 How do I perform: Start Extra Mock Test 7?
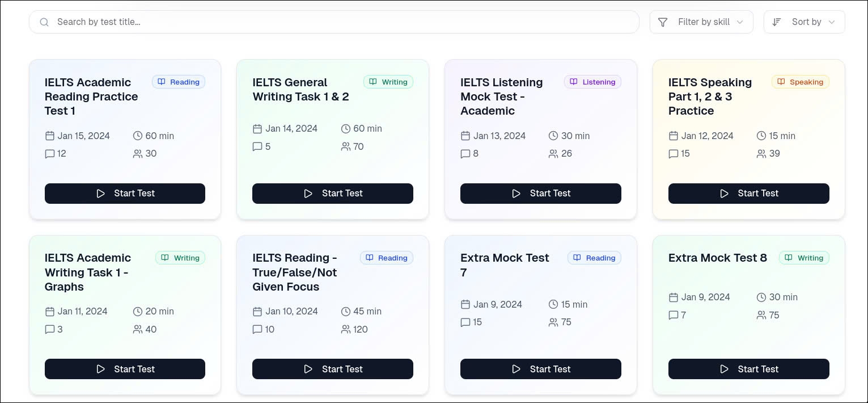540,369
